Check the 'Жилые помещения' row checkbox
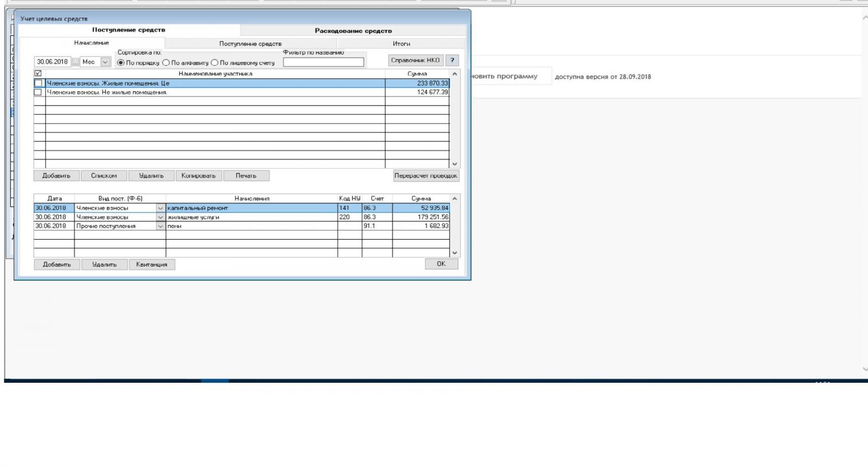 pyautogui.click(x=38, y=83)
